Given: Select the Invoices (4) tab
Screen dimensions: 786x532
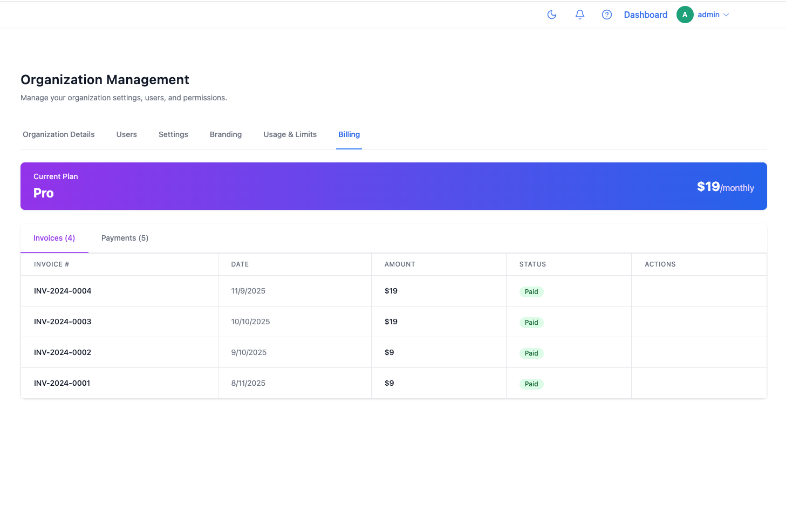Looking at the screenshot, I should [54, 238].
